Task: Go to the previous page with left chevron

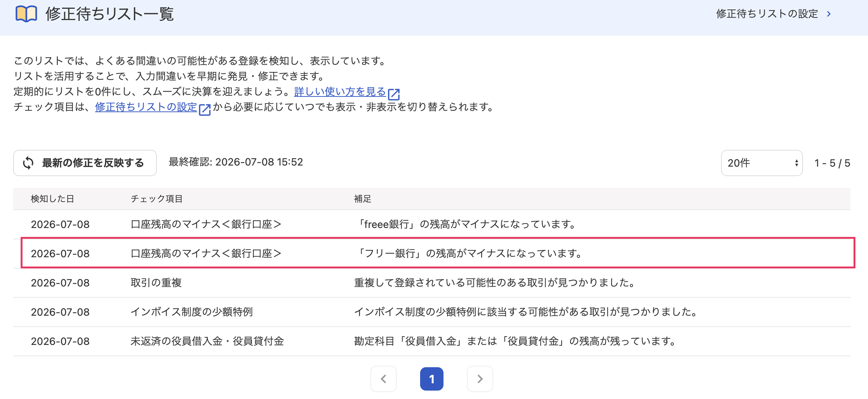Action: pyautogui.click(x=384, y=379)
